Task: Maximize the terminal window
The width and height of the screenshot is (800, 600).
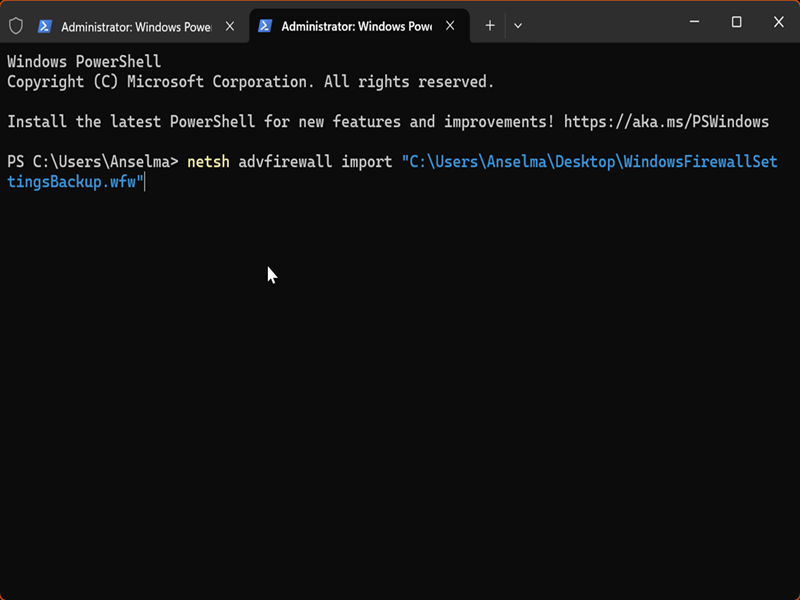Action: 736,22
